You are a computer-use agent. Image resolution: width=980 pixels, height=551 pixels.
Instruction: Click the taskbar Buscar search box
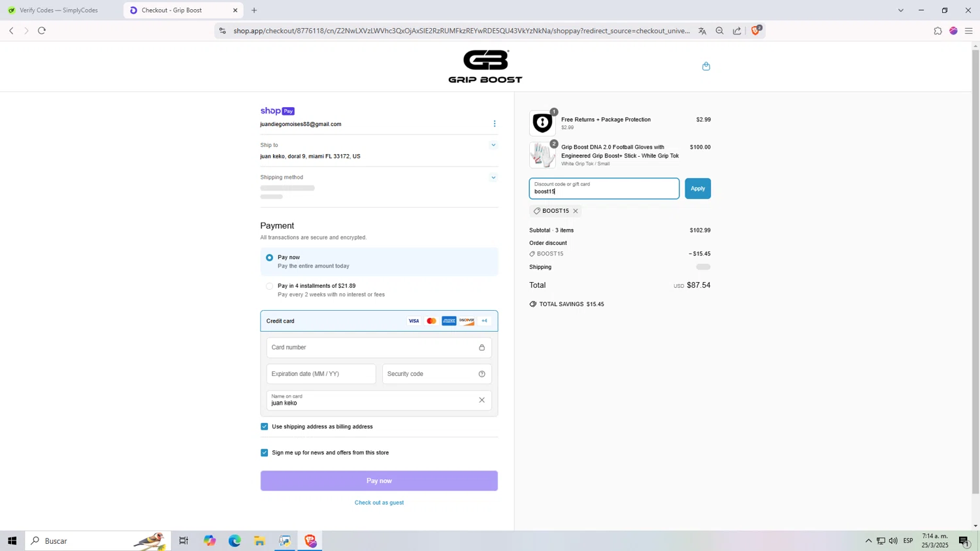[x=98, y=541]
